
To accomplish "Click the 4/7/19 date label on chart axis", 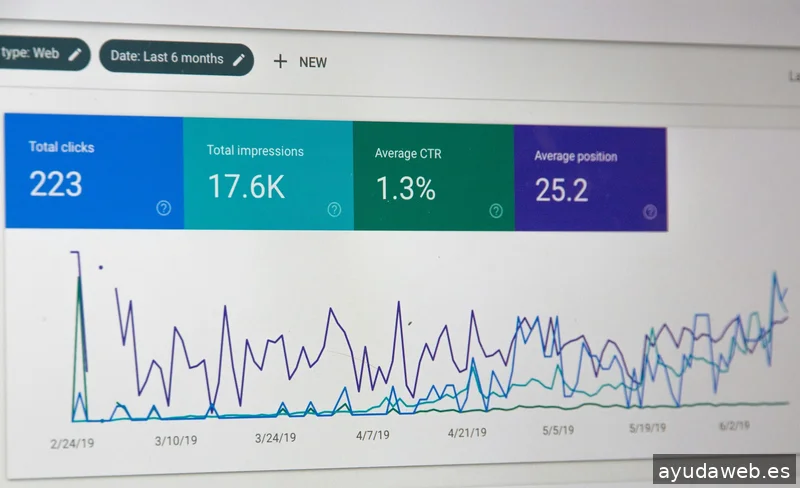I will point(372,435).
